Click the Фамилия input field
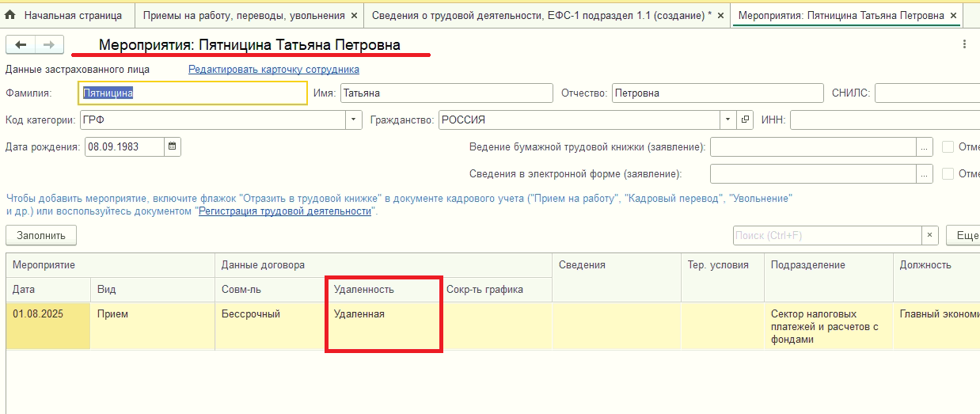This screenshot has height=414, width=980. click(192, 93)
